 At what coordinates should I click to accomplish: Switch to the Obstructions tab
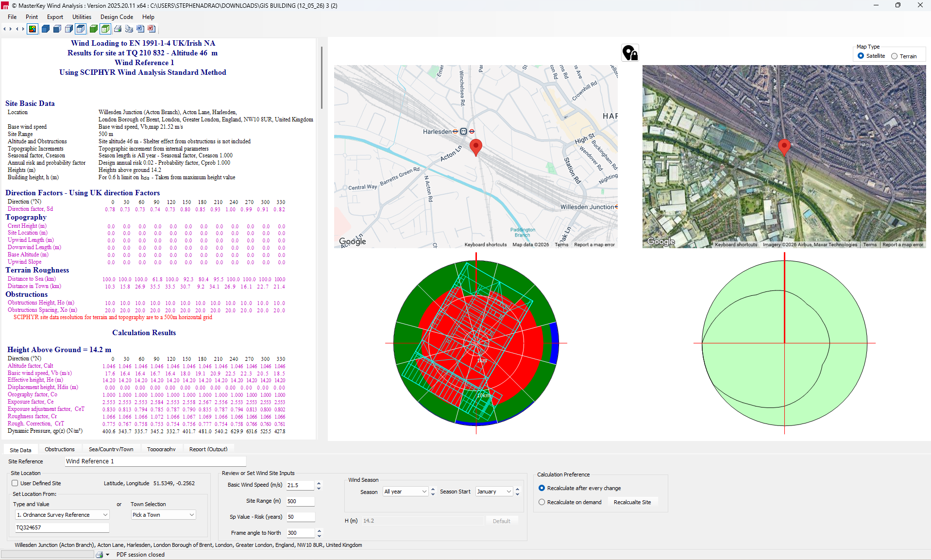point(60,449)
